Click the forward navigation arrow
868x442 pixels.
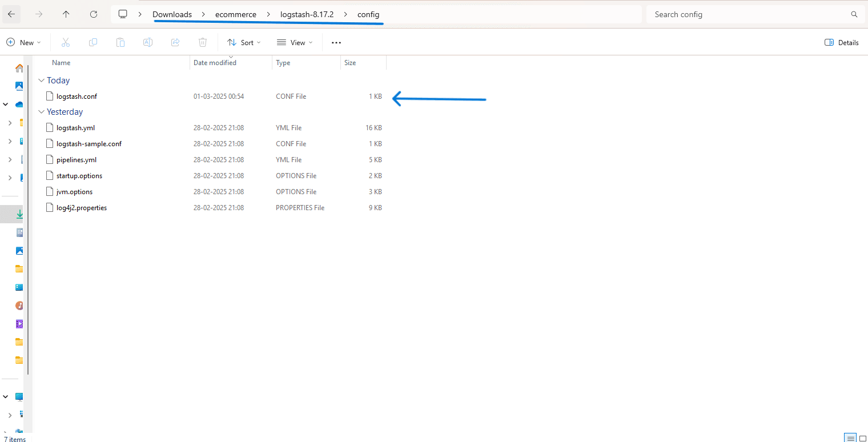point(39,14)
